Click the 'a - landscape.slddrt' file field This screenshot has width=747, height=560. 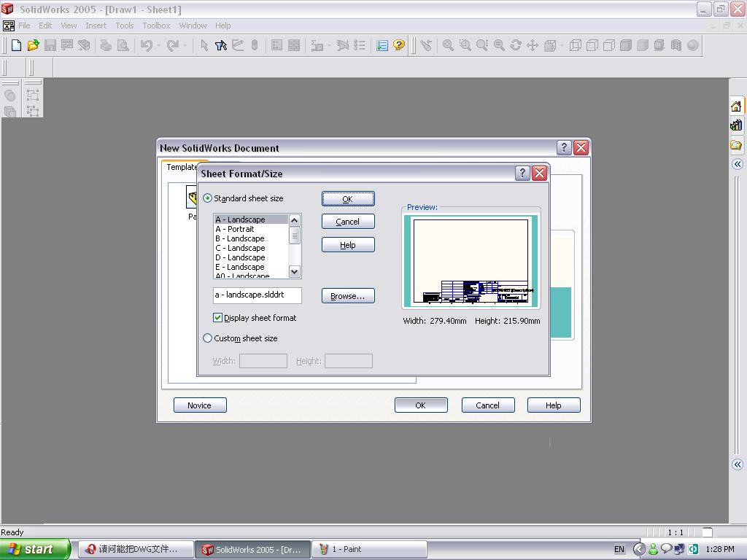tap(258, 295)
